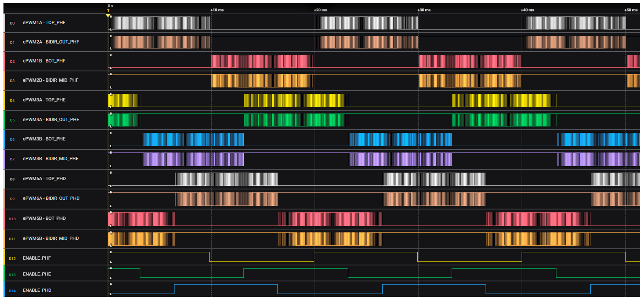Select the ePWM3B - BOT_PHE channel name
This screenshot has width=644, height=301.
[44, 139]
